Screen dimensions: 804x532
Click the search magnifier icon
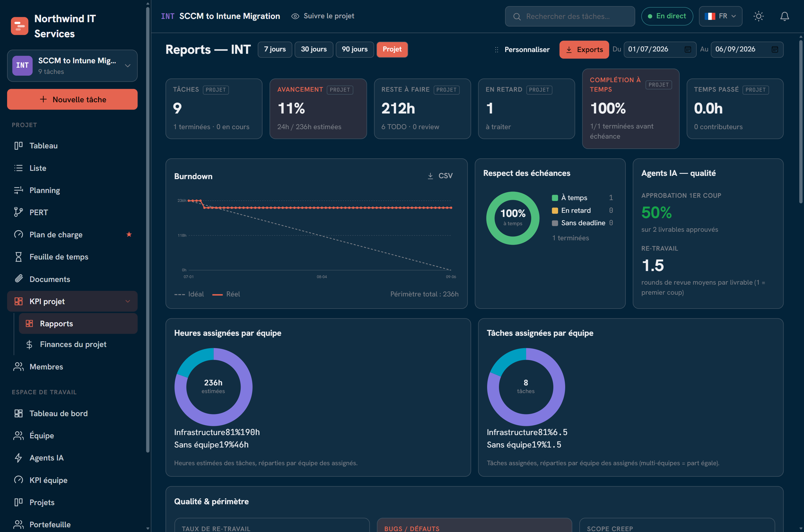pos(517,17)
